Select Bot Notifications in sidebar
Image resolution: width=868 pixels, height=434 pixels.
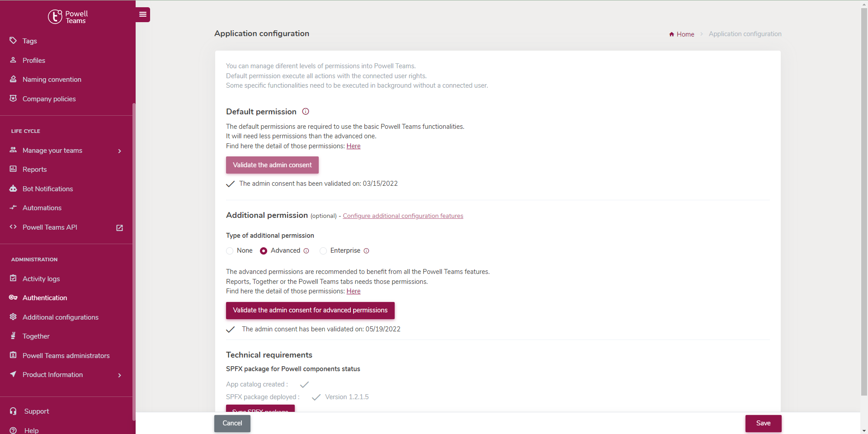click(x=47, y=189)
